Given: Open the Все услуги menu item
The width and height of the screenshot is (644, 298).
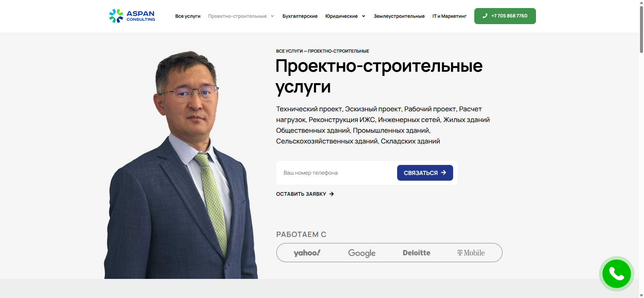Looking at the screenshot, I should pyautogui.click(x=187, y=16).
